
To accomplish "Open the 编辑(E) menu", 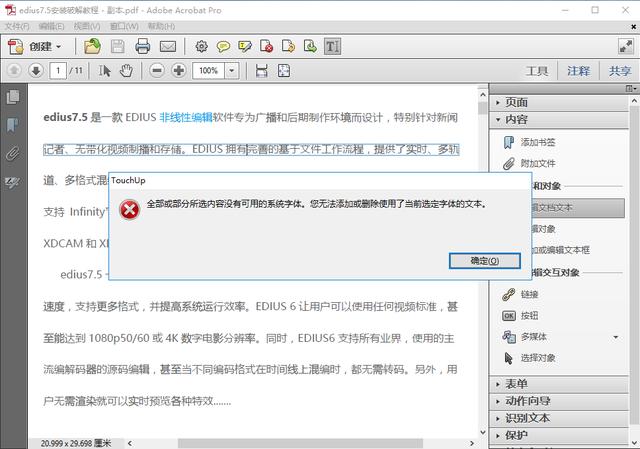I will [51, 27].
